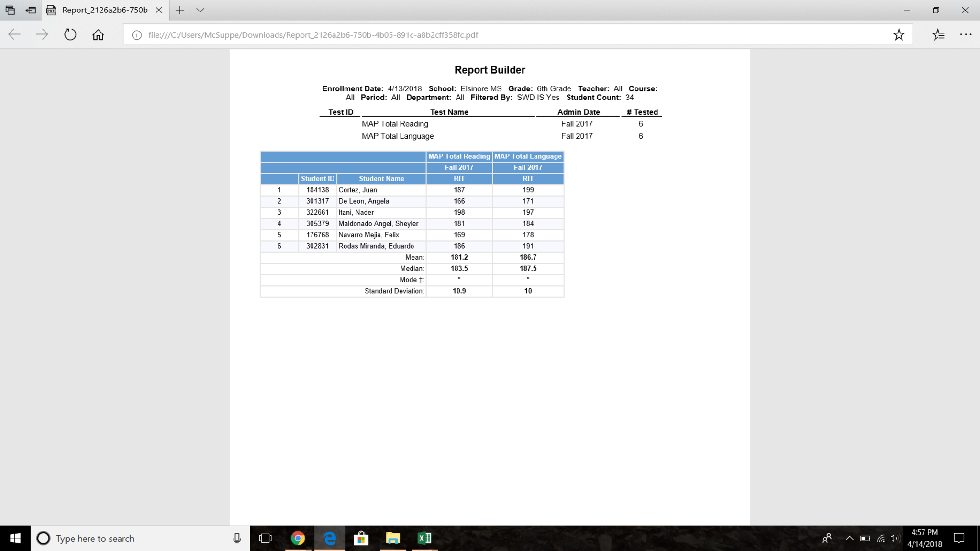
Task: Set tabs aside icon
Action: 31,10
